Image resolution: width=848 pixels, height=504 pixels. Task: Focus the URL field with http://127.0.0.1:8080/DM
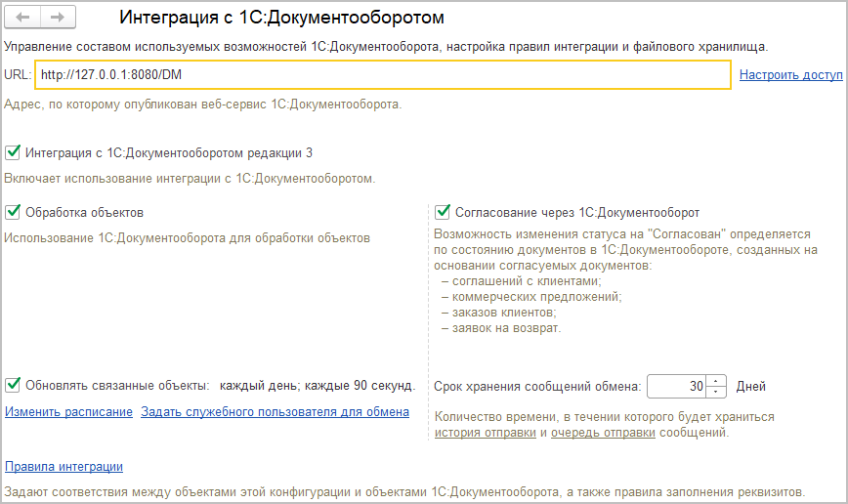coord(383,74)
